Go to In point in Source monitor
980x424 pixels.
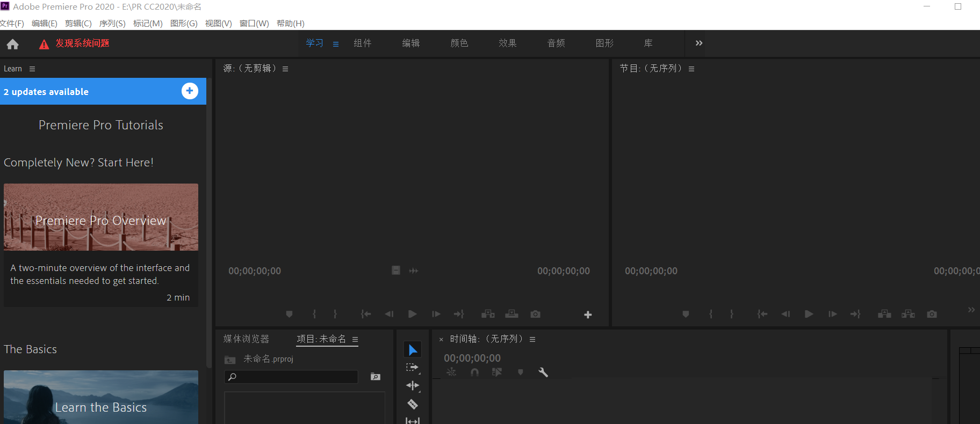tap(366, 314)
